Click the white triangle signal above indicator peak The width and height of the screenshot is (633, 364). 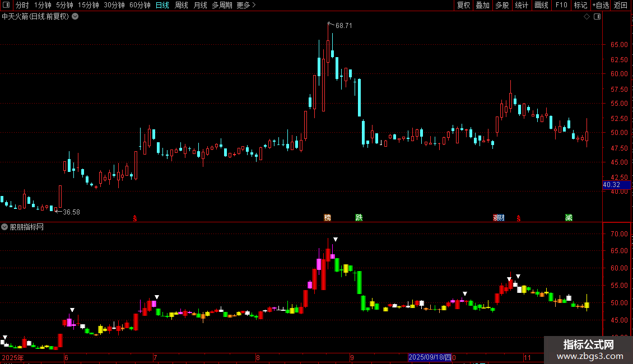tap(335, 239)
